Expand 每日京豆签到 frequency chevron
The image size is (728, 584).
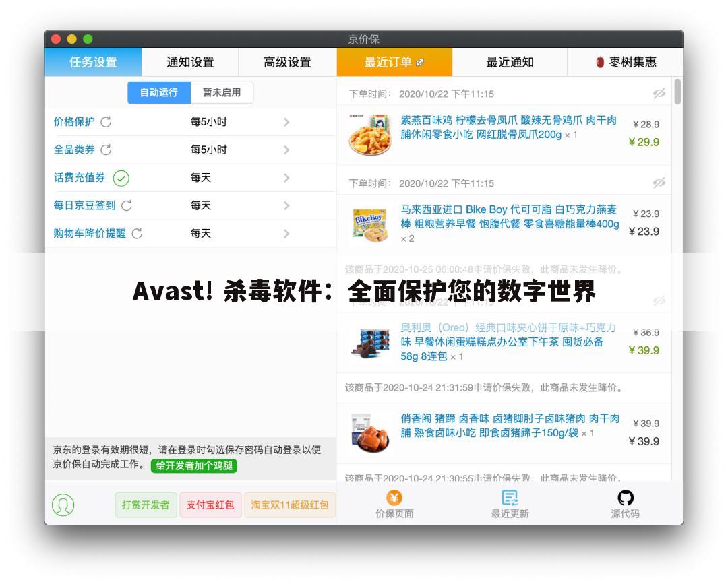(286, 205)
